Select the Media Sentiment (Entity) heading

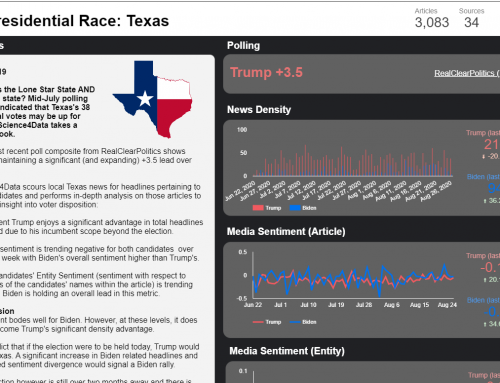pyautogui.click(x=287, y=351)
